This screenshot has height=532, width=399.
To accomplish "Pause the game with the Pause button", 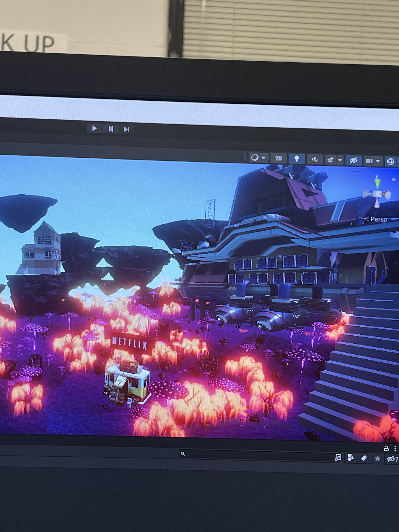I will (111, 129).
